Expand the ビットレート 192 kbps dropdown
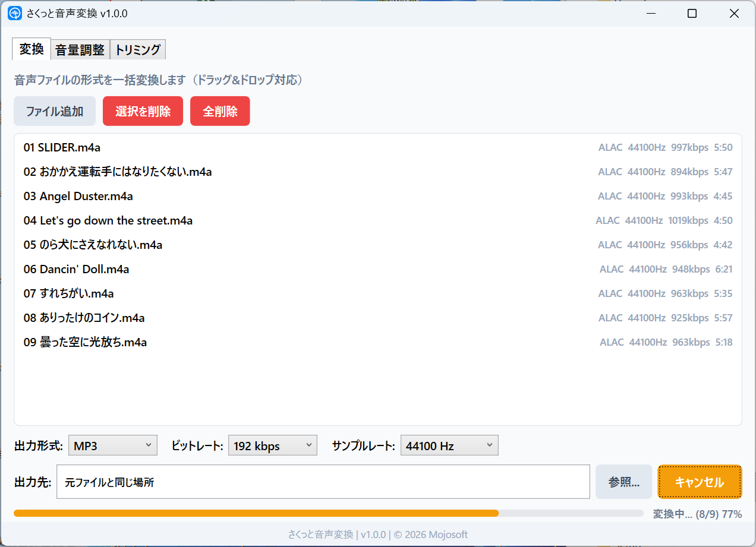Image resolution: width=756 pixels, height=547 pixels. (x=273, y=445)
